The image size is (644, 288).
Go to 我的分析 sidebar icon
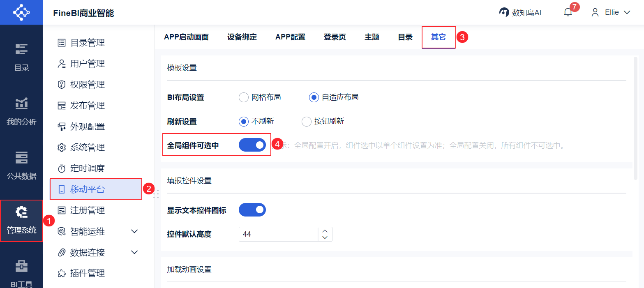tap(21, 104)
